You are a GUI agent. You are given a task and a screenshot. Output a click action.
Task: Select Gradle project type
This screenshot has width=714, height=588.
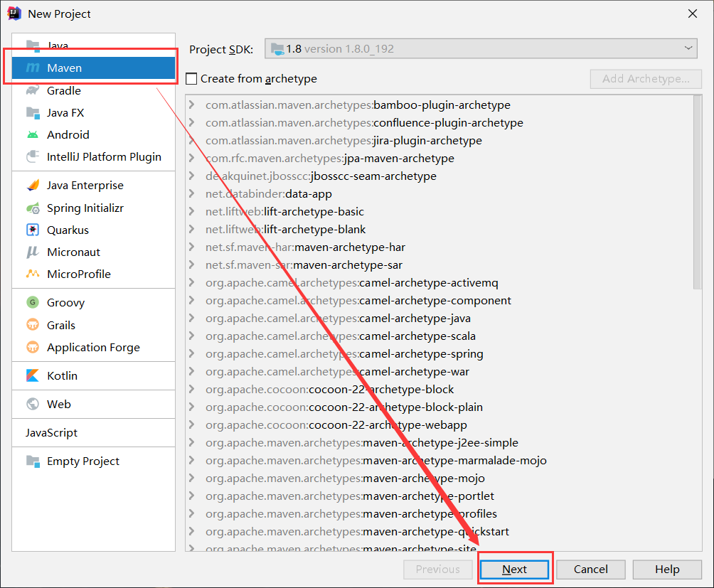point(93,90)
